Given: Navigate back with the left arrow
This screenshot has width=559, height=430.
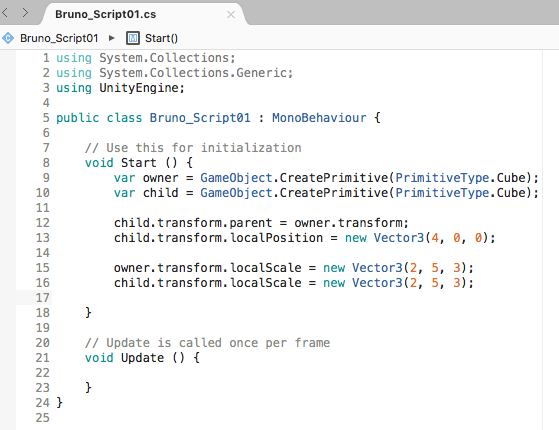Looking at the screenshot, I should (5, 13).
